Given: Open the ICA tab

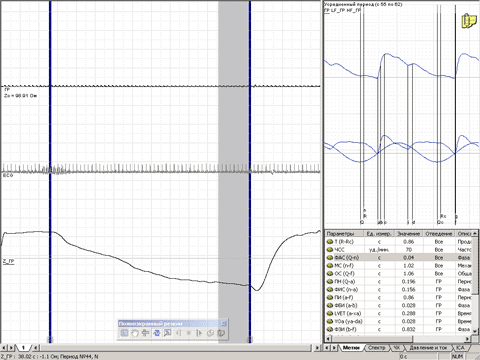Looking at the screenshot, I should [461, 348].
